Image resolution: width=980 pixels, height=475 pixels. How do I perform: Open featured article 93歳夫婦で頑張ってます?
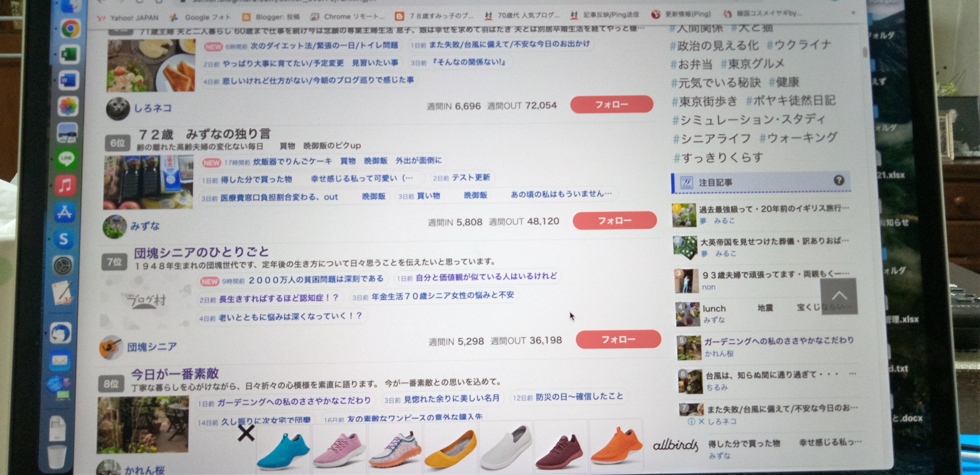point(776,274)
